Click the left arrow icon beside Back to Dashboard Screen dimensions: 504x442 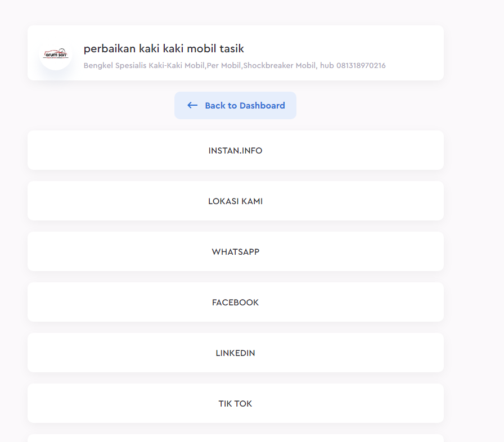click(192, 105)
